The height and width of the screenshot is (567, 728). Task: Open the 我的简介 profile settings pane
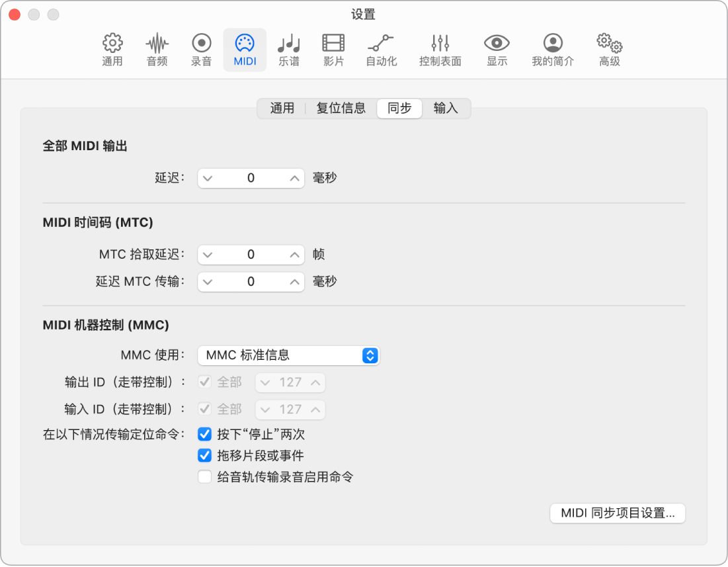553,49
